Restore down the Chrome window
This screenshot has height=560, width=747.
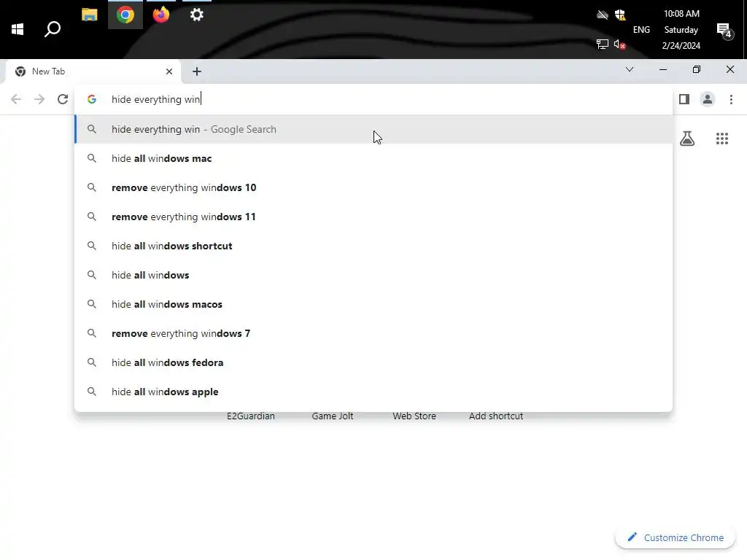tap(697, 69)
